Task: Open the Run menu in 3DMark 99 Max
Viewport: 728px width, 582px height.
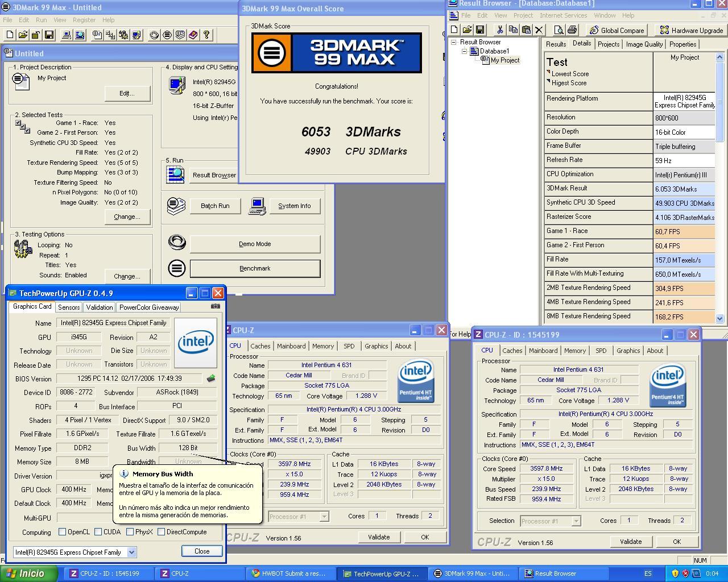Action: (42, 20)
